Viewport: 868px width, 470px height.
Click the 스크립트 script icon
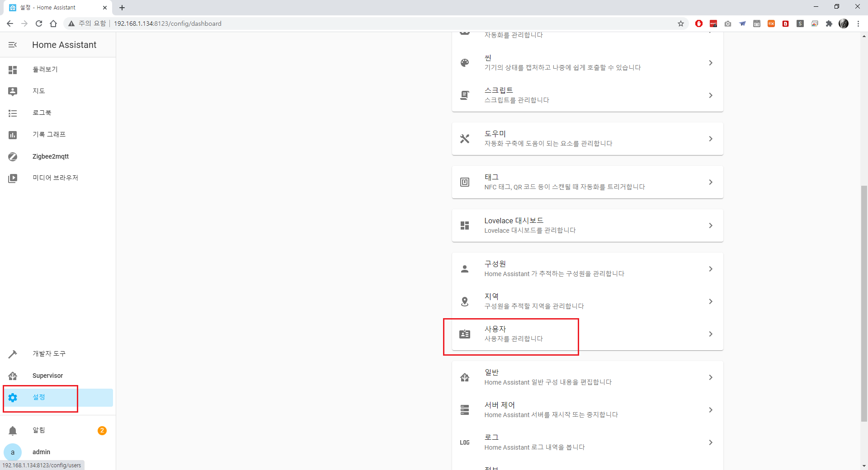(465, 95)
